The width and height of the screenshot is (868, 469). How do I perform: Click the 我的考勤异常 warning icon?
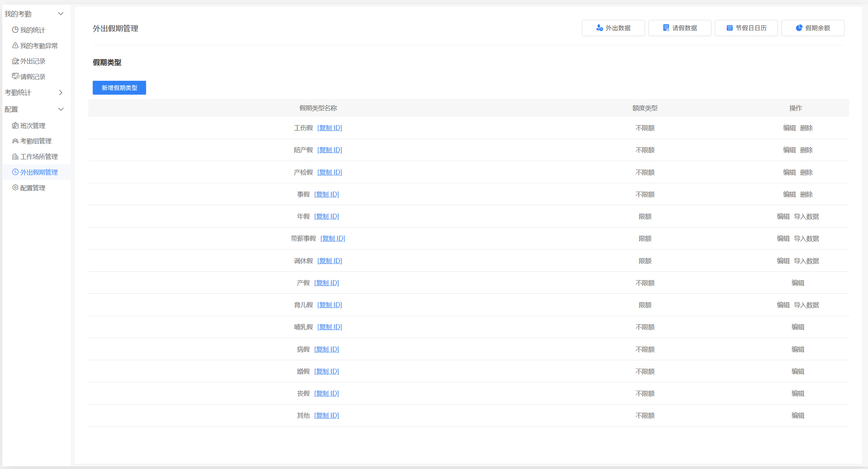point(15,45)
